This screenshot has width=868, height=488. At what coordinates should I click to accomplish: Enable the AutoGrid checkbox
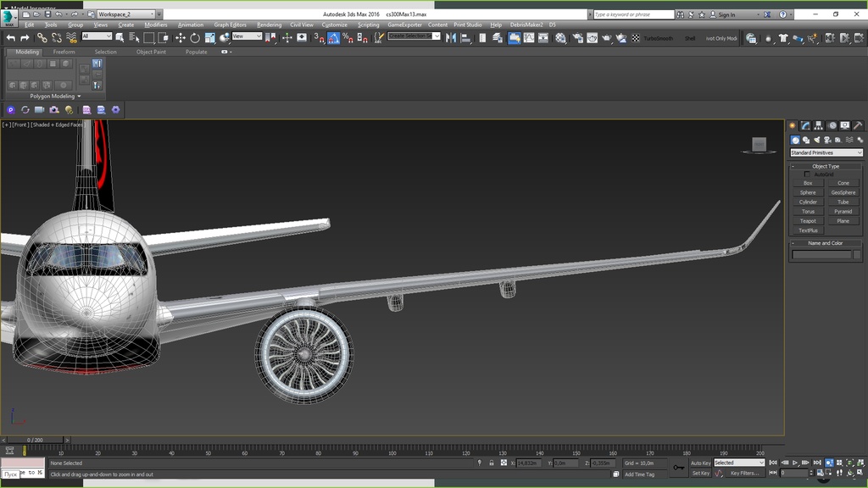[x=807, y=175]
